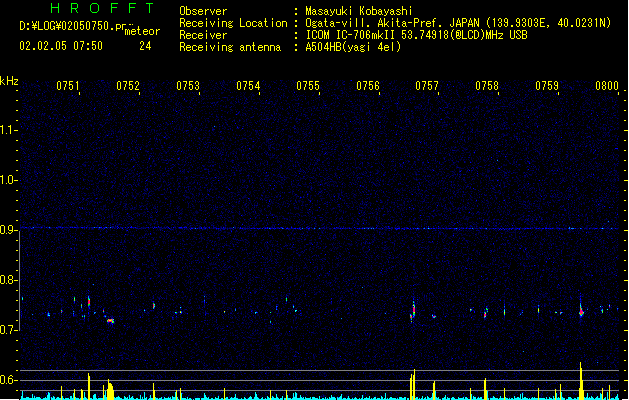Image resolution: width=629 pixels, height=400 pixels.
Task: Click the meteor label
Action: click(x=142, y=31)
